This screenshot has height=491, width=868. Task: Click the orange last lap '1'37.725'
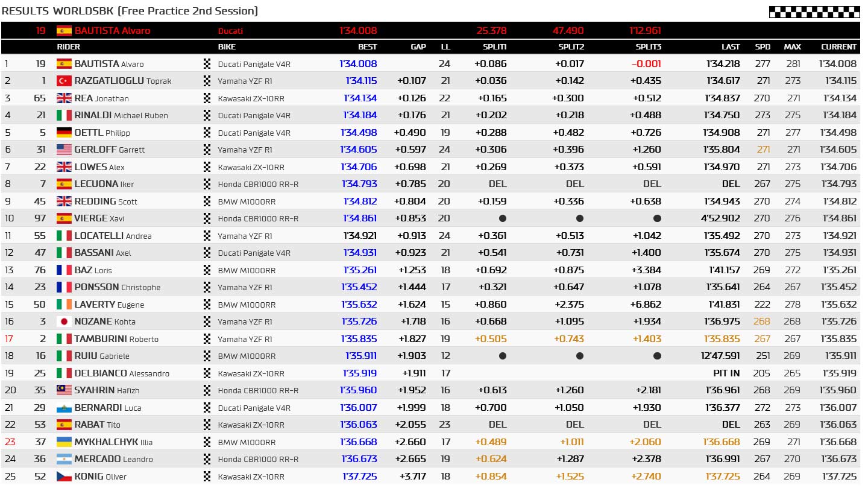[723, 476]
